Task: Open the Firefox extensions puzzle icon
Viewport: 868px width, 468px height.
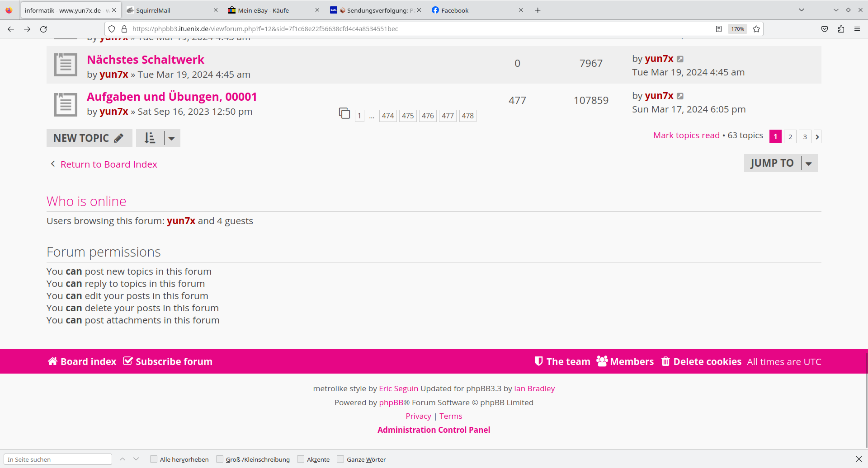Action: 841,29
